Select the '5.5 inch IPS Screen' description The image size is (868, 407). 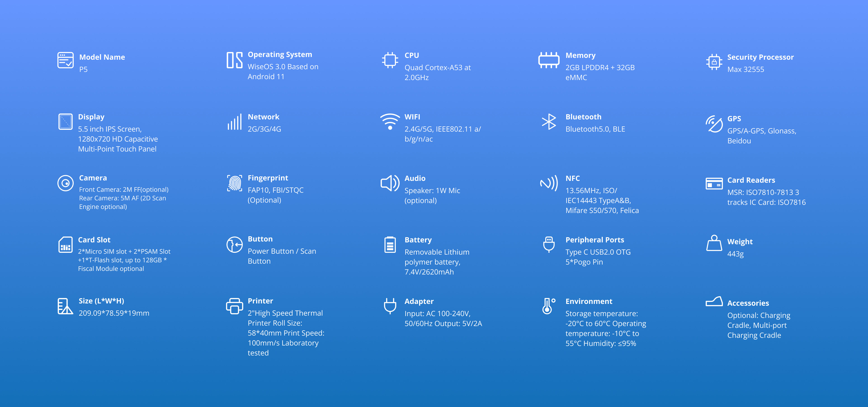(x=118, y=139)
